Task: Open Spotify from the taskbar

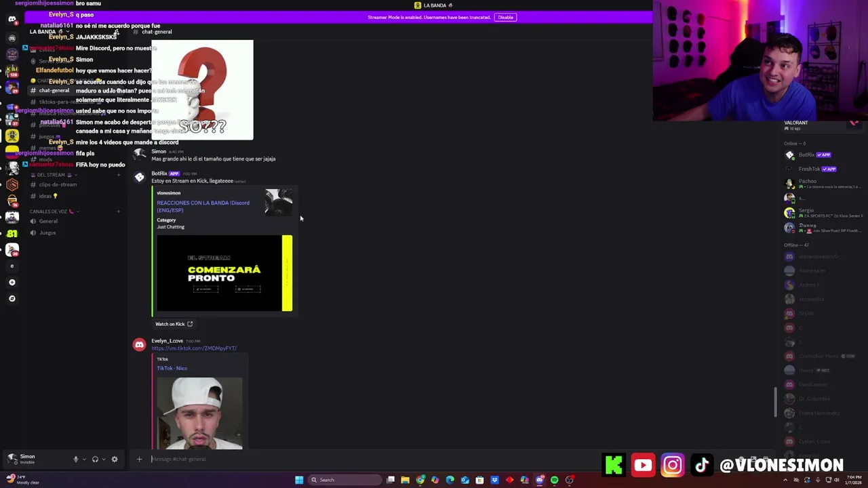Action: click(x=555, y=480)
